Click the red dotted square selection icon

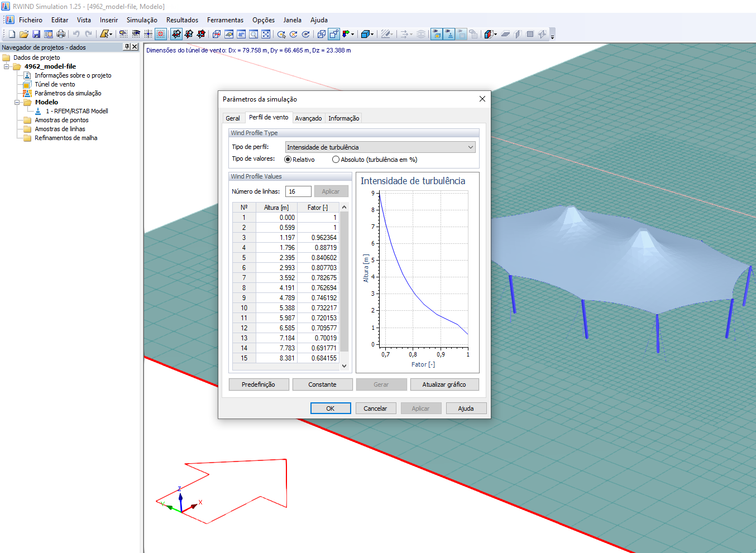(161, 34)
